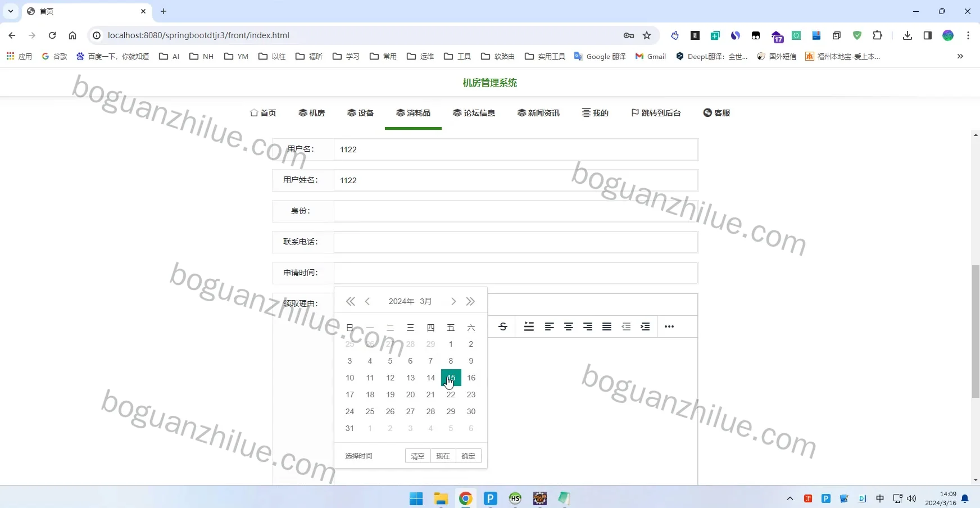980x508 pixels.
Task: Open File Explorer from taskbar
Action: 441,498
